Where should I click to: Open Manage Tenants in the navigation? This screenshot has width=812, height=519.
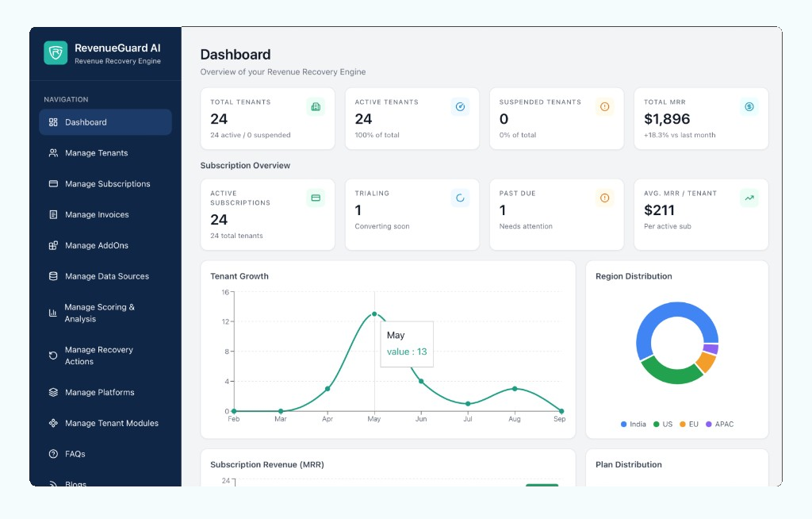click(105, 153)
